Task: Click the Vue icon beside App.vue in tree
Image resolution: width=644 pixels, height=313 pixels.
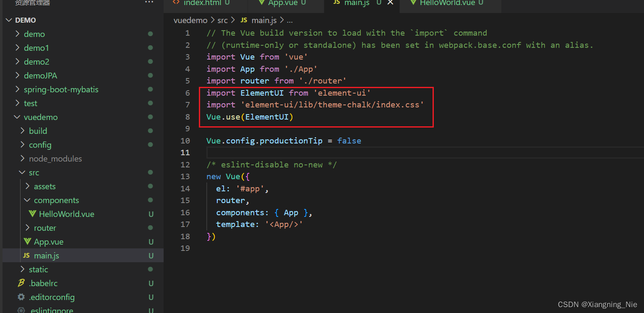Action: click(27, 242)
